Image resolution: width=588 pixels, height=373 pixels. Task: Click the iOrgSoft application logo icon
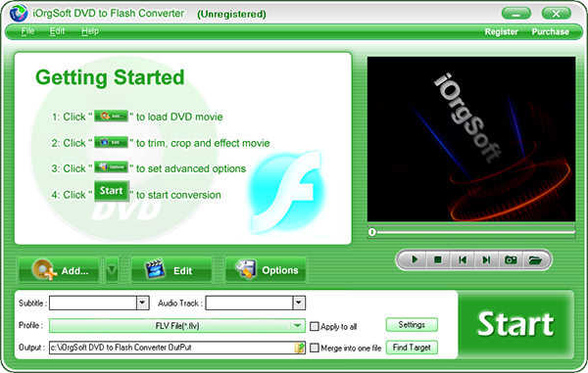click(x=19, y=13)
